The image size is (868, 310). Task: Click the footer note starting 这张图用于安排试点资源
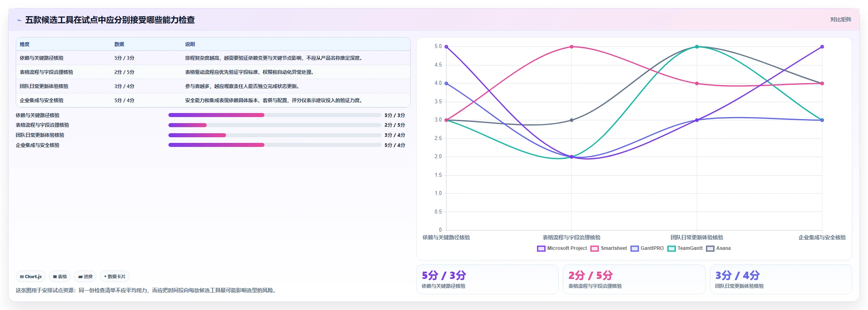[147, 291]
